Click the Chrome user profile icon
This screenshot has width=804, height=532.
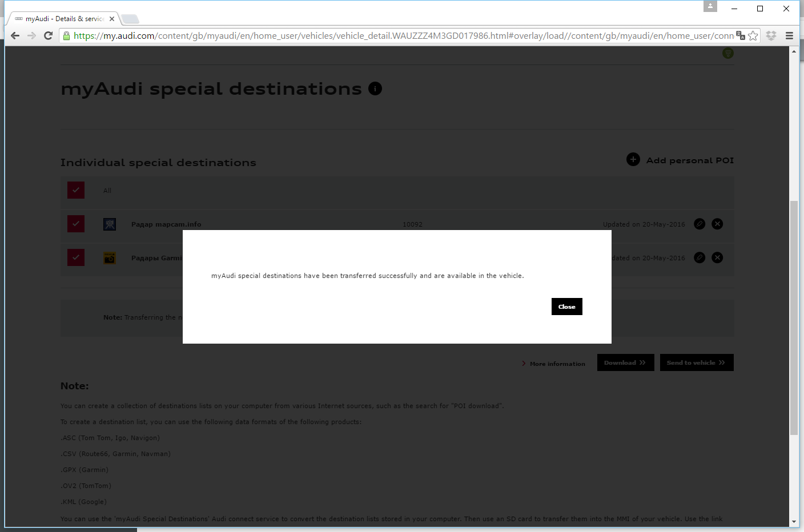point(710,6)
